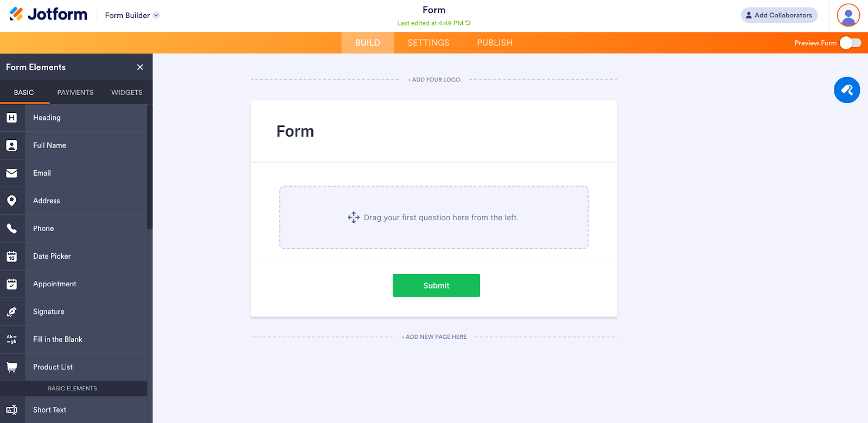The image size is (868, 423).
Task: Click the Heading element icon
Action: (x=12, y=118)
